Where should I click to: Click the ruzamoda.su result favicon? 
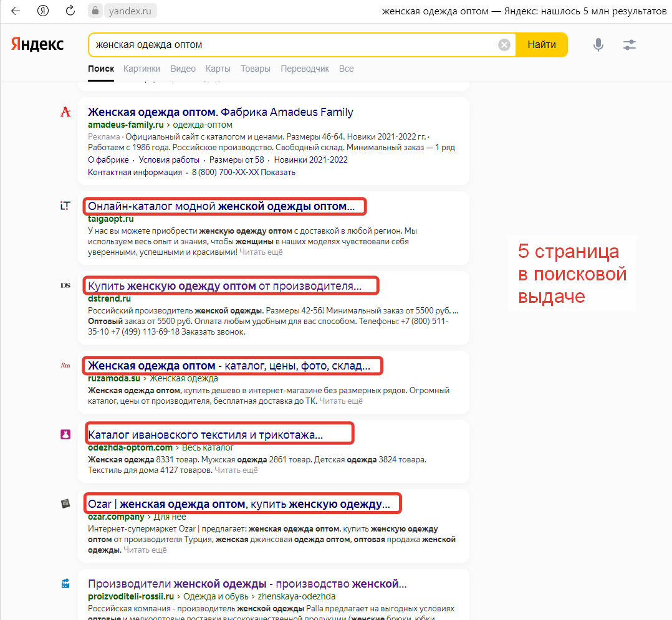[65, 365]
